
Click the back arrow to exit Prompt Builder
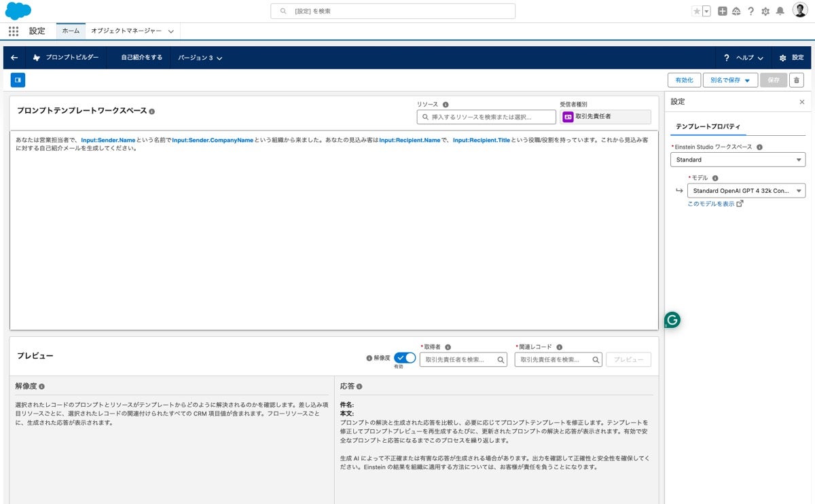click(x=14, y=57)
